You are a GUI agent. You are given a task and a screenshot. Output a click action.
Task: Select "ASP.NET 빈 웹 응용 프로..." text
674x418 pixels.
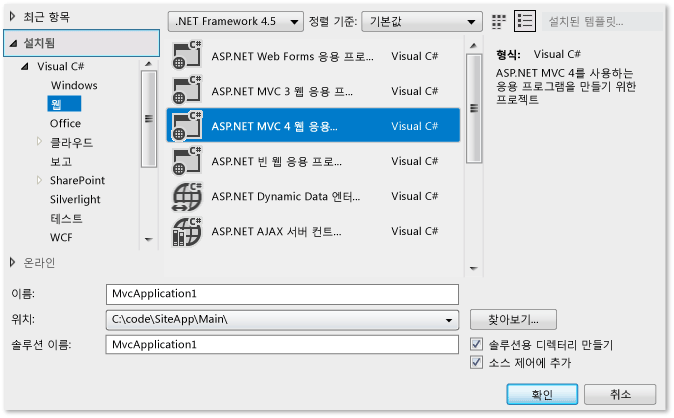point(276,161)
